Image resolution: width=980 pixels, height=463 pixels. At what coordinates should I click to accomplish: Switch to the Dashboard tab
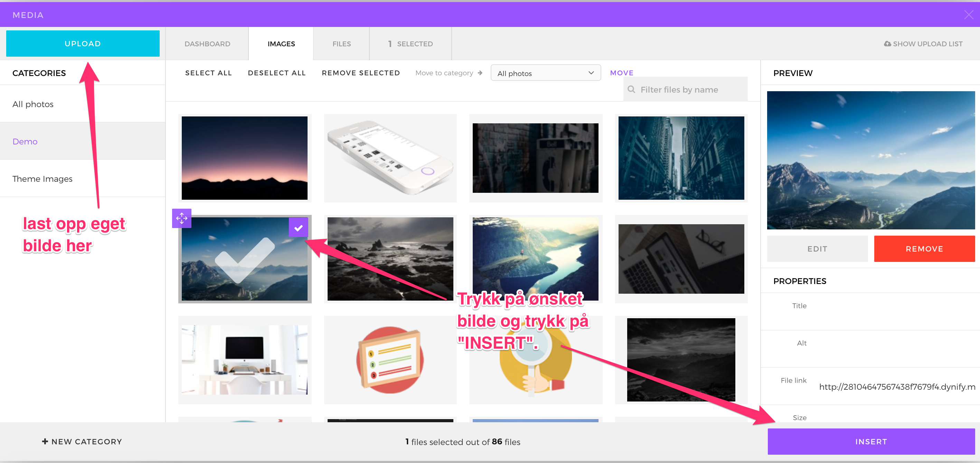207,44
